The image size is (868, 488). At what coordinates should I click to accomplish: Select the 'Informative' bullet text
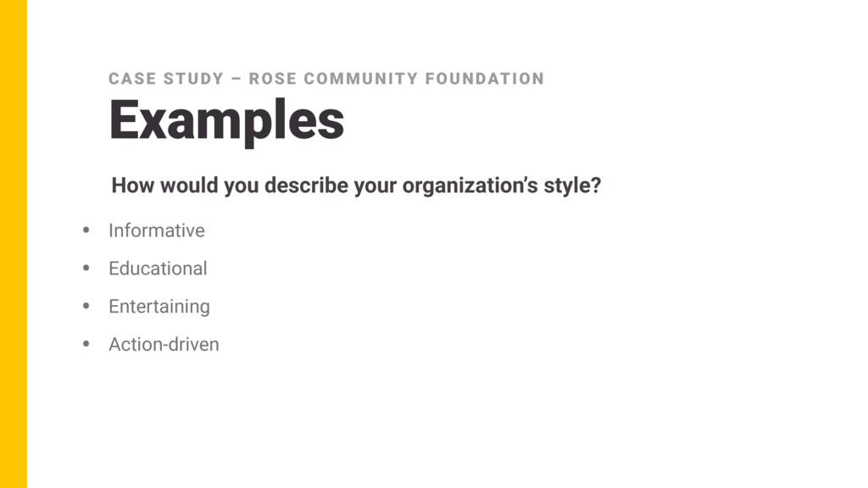click(x=157, y=230)
